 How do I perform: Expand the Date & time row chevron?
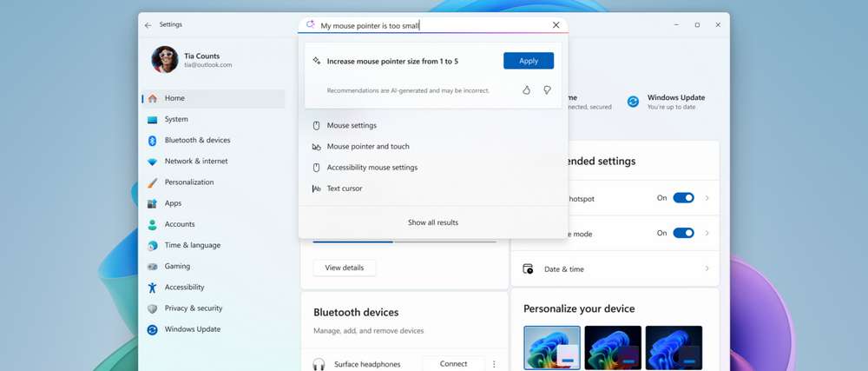707,268
